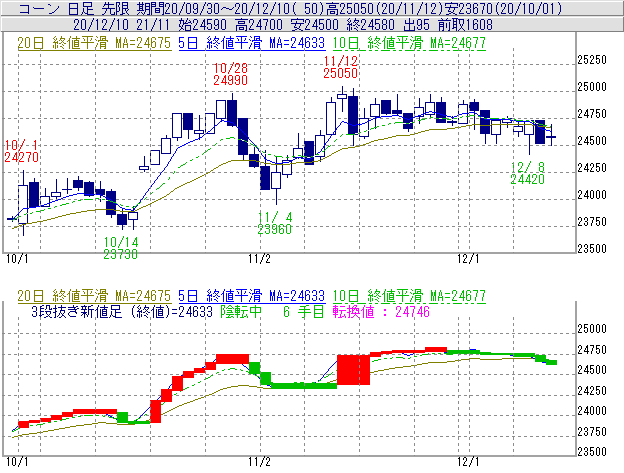Click lower chart 25000 axis label
The image size is (624, 473).
[592, 329]
